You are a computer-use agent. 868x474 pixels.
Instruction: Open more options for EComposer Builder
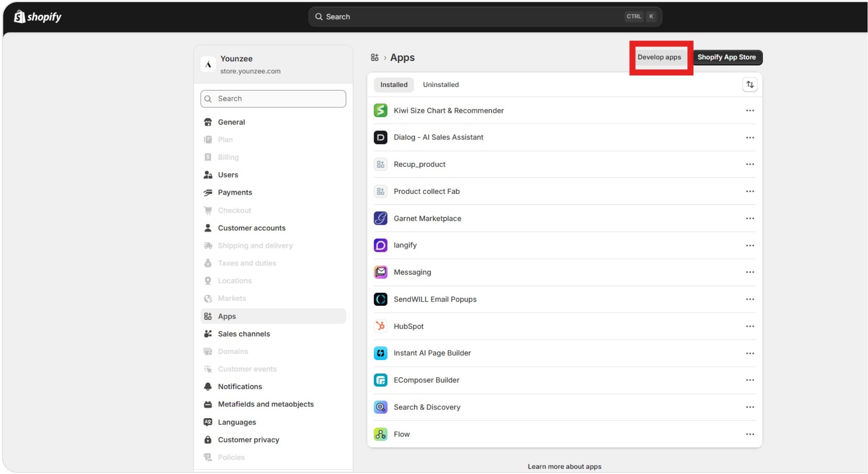(x=750, y=380)
